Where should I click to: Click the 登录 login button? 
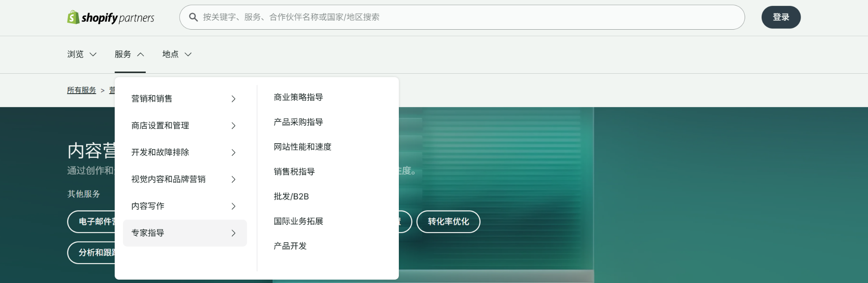tap(781, 17)
